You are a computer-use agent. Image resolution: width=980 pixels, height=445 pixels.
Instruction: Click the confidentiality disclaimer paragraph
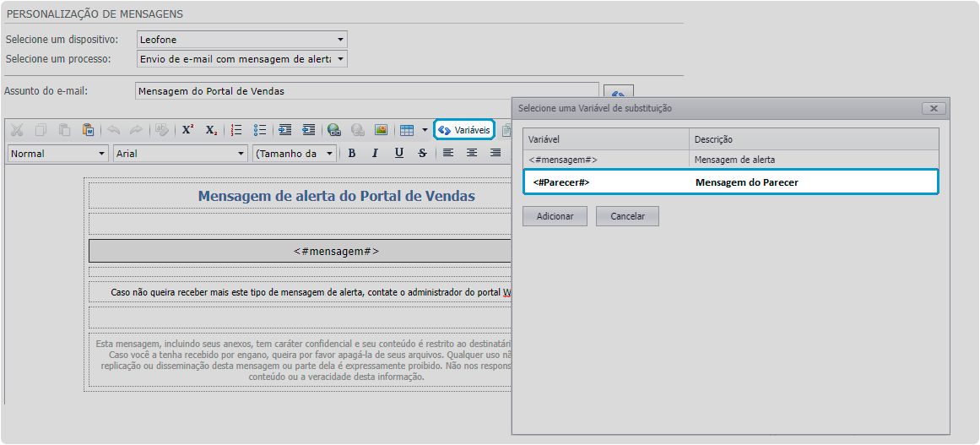[x=303, y=361]
